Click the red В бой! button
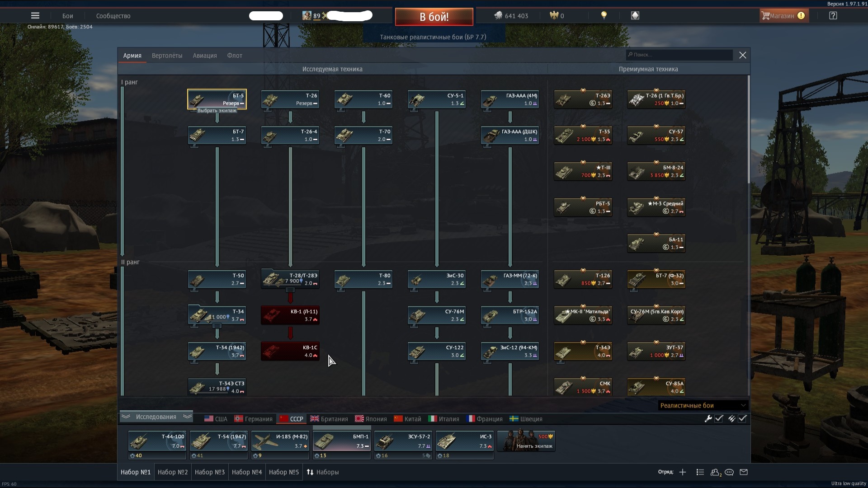868x488 pixels. (x=434, y=17)
